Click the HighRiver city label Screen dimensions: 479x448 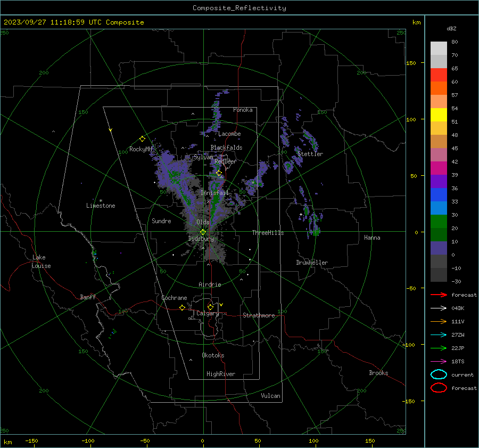pos(221,374)
